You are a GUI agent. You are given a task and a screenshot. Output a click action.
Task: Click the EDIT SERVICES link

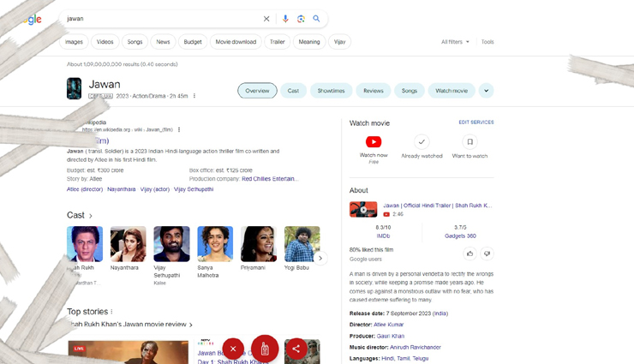click(476, 122)
